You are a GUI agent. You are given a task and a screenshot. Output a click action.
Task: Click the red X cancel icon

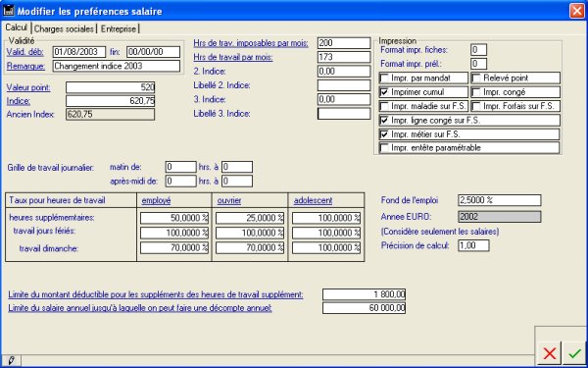tap(550, 353)
